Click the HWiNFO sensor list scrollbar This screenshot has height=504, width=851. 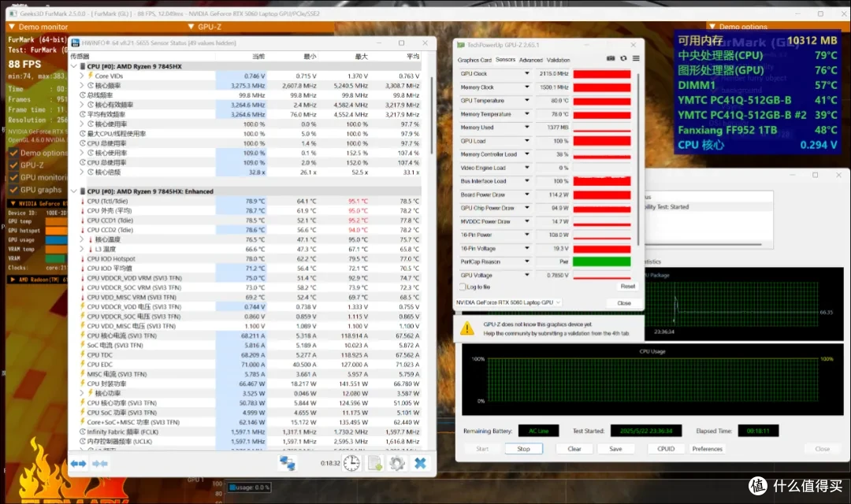pos(432,115)
